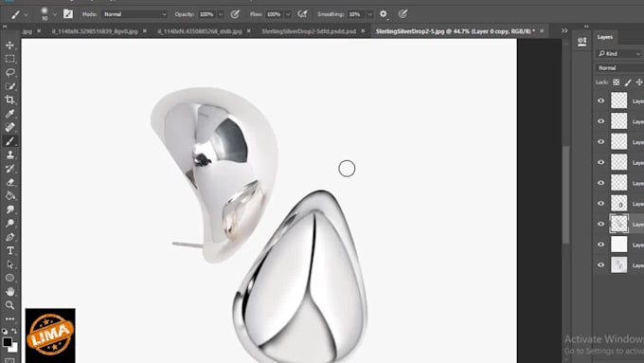Hide the topmost layer in Layers panel
The width and height of the screenshot is (644, 363).
coord(600,100)
